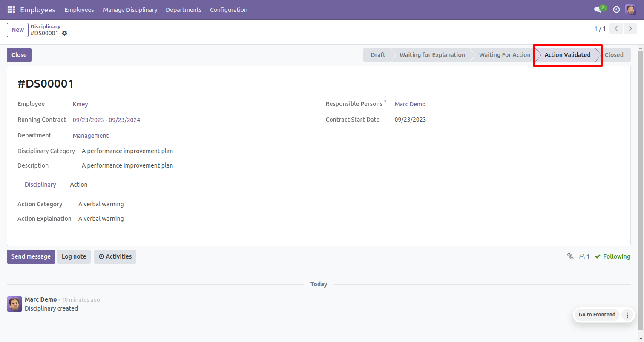This screenshot has height=342, width=644.
Task: Select the Draft status stage
Action: (378, 55)
